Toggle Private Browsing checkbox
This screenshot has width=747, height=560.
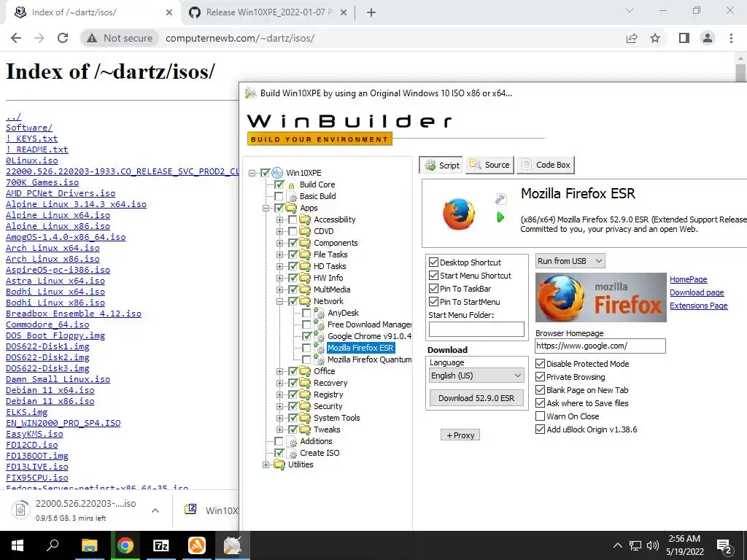[541, 377]
